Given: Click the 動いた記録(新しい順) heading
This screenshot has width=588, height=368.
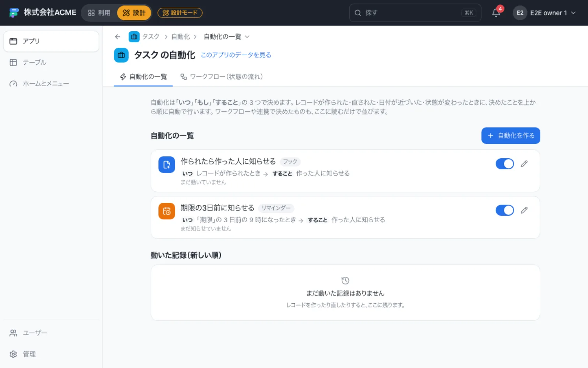Looking at the screenshot, I should pos(186,255).
